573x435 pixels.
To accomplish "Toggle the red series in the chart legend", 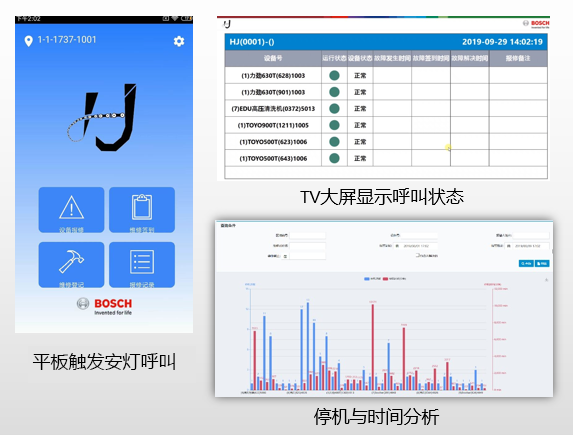I will pyautogui.click(x=394, y=279).
